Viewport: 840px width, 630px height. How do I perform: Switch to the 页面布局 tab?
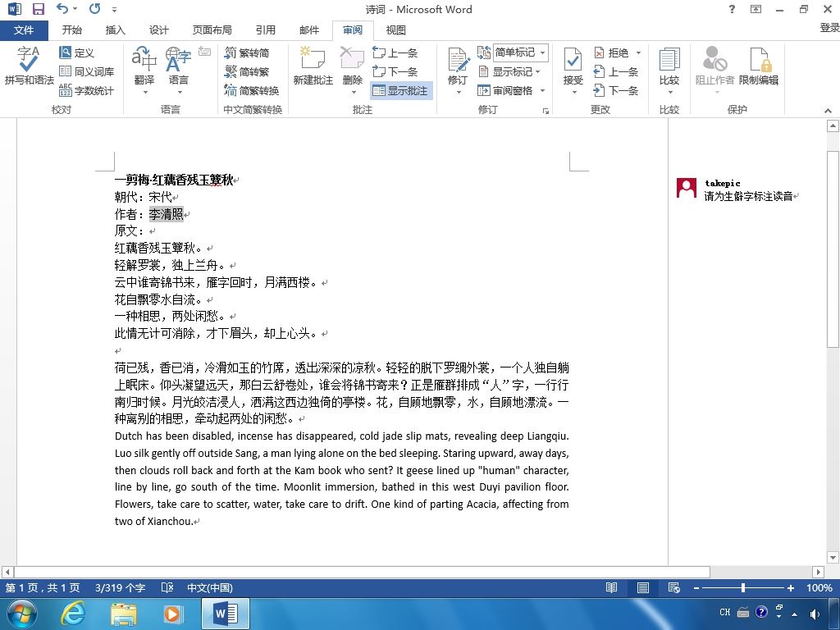pos(212,30)
